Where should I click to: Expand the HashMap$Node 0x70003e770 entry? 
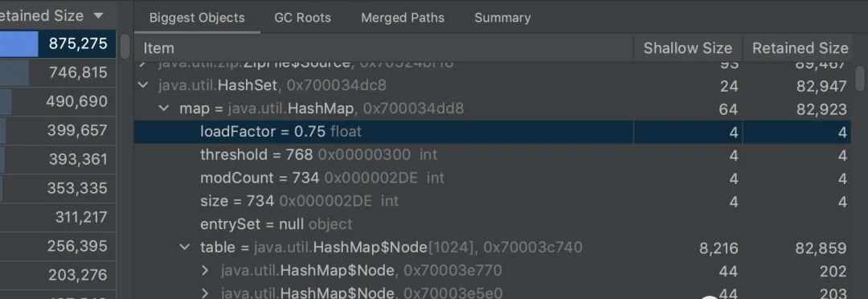tap(206, 270)
